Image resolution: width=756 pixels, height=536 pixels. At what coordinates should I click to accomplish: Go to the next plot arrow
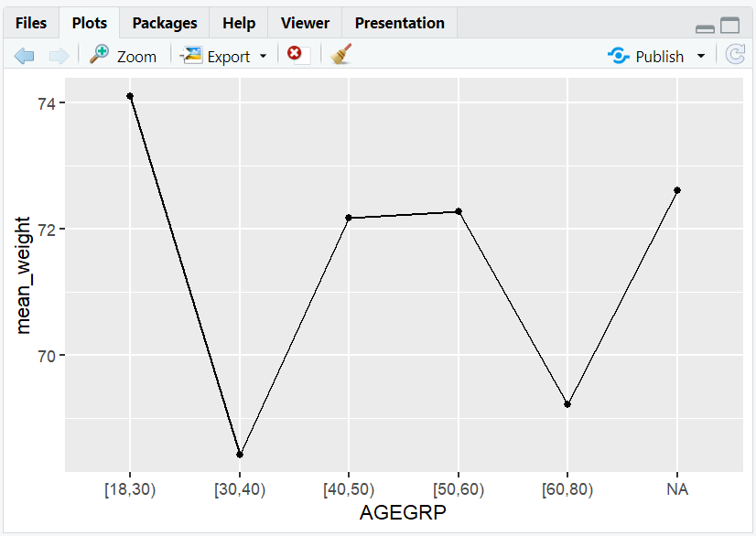pos(59,56)
